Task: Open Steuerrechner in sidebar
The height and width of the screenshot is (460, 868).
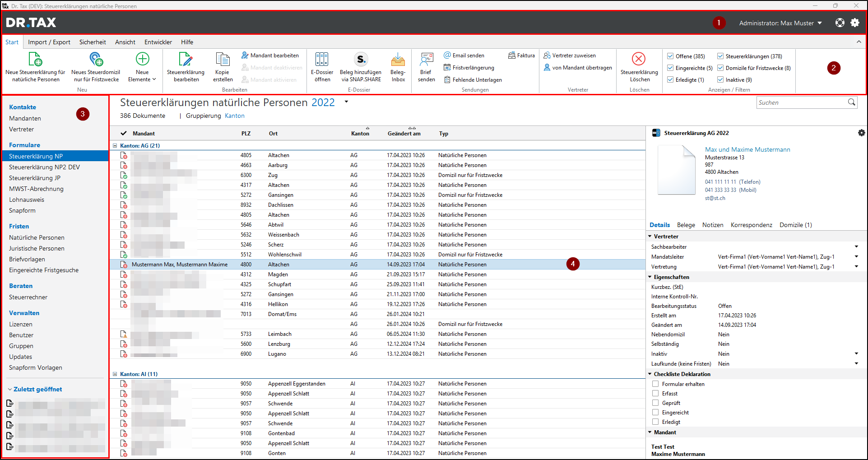Action: point(28,297)
